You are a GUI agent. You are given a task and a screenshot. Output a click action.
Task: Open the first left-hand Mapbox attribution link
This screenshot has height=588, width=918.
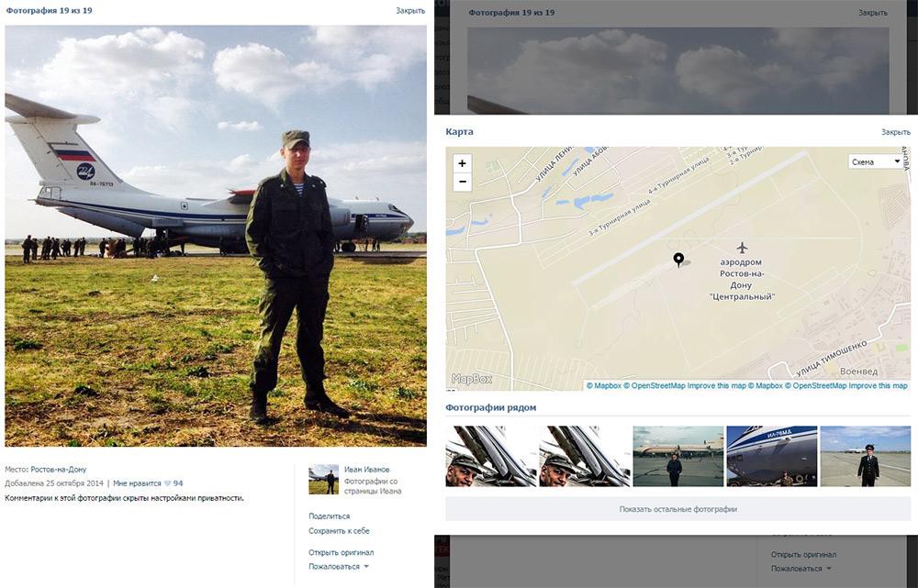tap(604, 385)
